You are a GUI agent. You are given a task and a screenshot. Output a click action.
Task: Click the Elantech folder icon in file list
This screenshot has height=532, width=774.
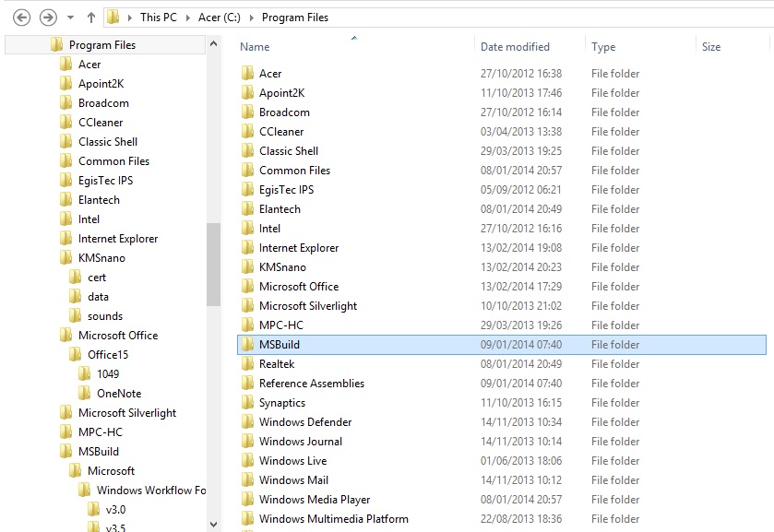[x=248, y=208]
